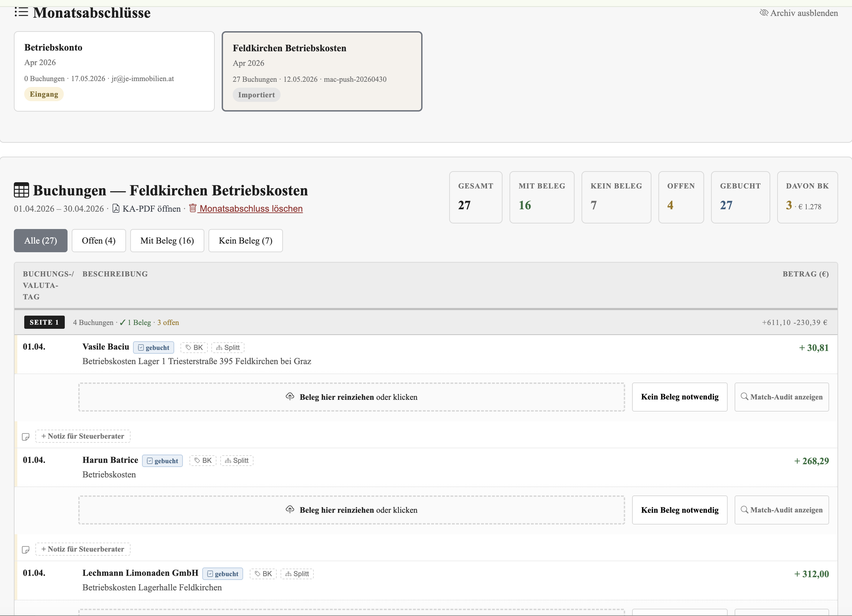This screenshot has width=852, height=616.
Task: Switch to the Offen (4) tab
Action: click(x=99, y=240)
